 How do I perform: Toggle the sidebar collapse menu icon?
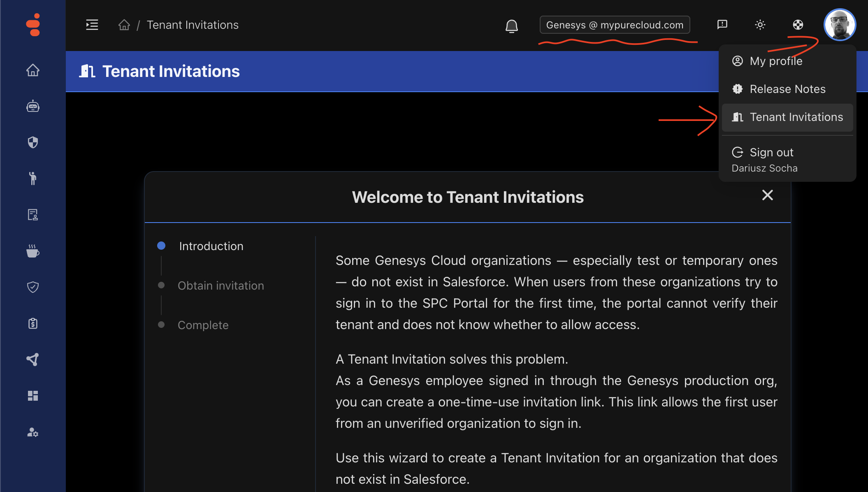pyautogui.click(x=92, y=25)
